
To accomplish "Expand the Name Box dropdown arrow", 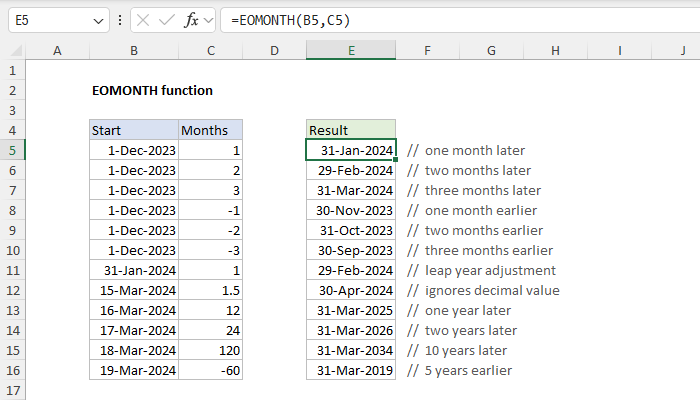I will pyautogui.click(x=98, y=21).
